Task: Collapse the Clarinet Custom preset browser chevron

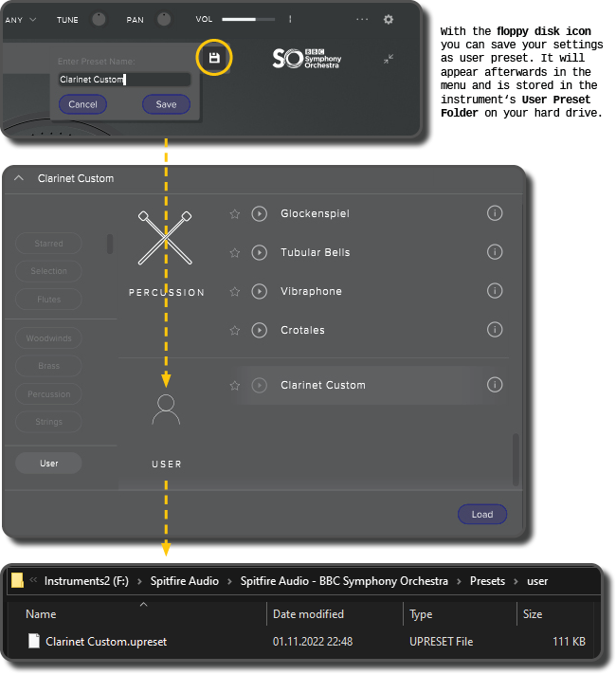Action: click(19, 178)
